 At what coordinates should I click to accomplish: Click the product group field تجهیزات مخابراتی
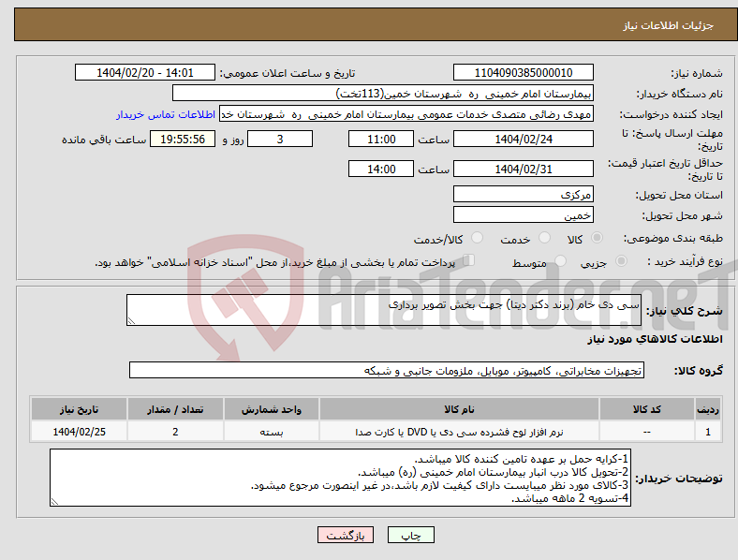[387, 370]
